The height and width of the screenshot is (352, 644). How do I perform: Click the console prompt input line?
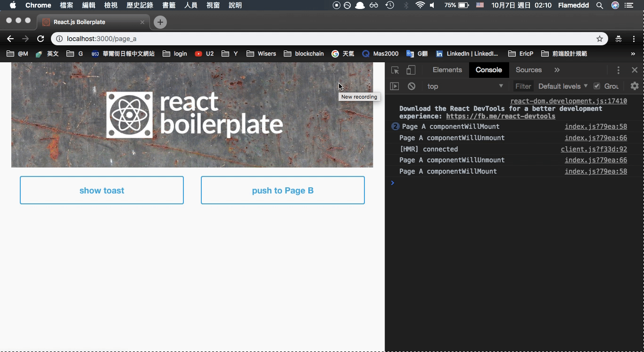(514, 183)
